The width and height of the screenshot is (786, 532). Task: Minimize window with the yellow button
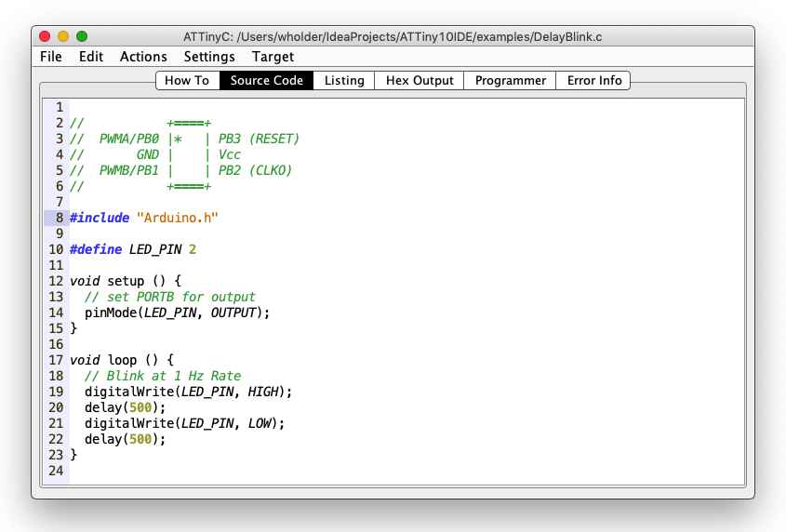click(63, 36)
